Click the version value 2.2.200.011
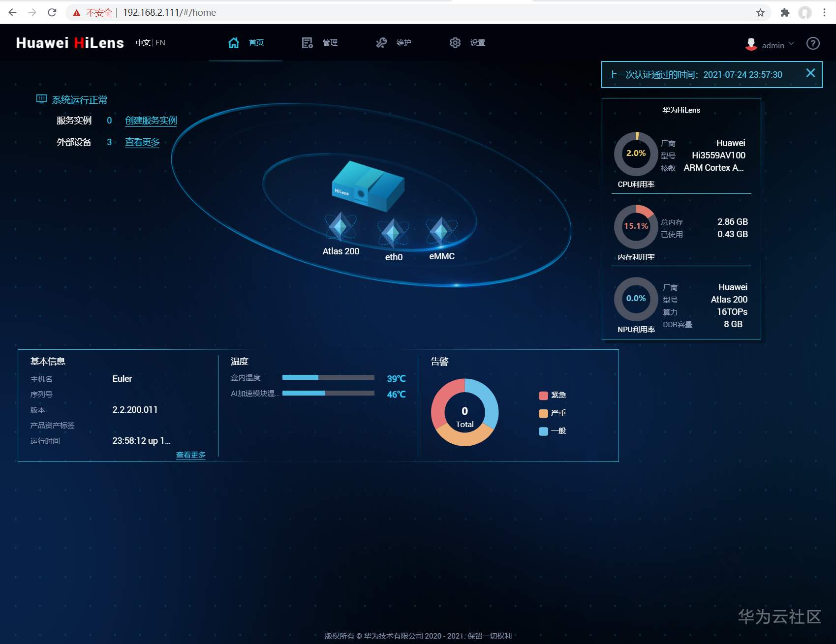Screen dimensions: 836x644 tap(135, 410)
